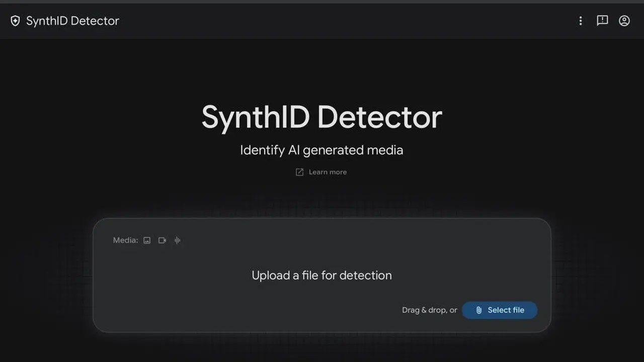Click the video media type icon
This screenshot has height=362, width=644.
click(x=162, y=240)
